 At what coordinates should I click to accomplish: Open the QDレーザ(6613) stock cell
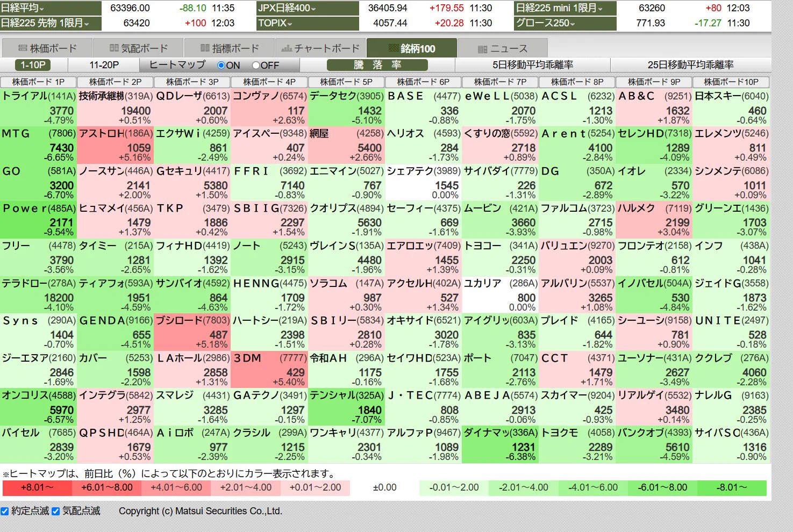[x=192, y=107]
